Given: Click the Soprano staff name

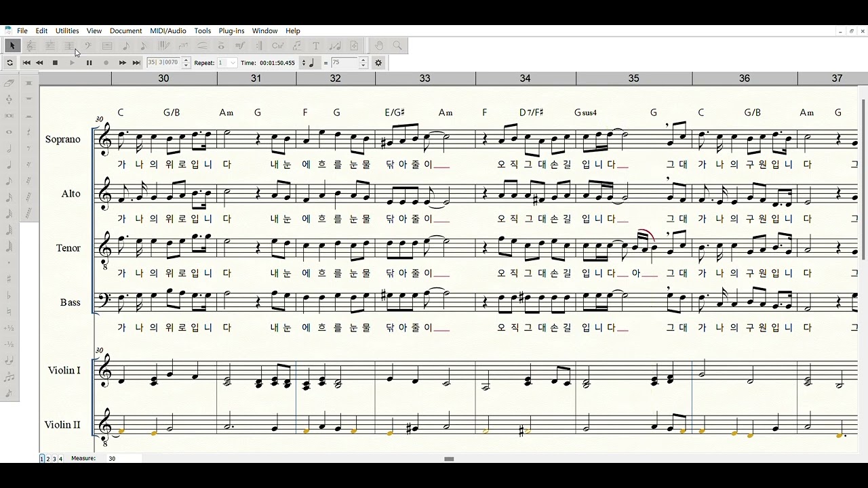Looking at the screenshot, I should coord(62,139).
